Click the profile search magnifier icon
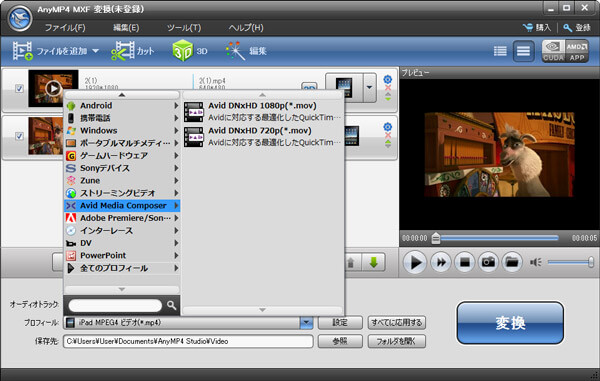The width and height of the screenshot is (600, 381). [171, 305]
